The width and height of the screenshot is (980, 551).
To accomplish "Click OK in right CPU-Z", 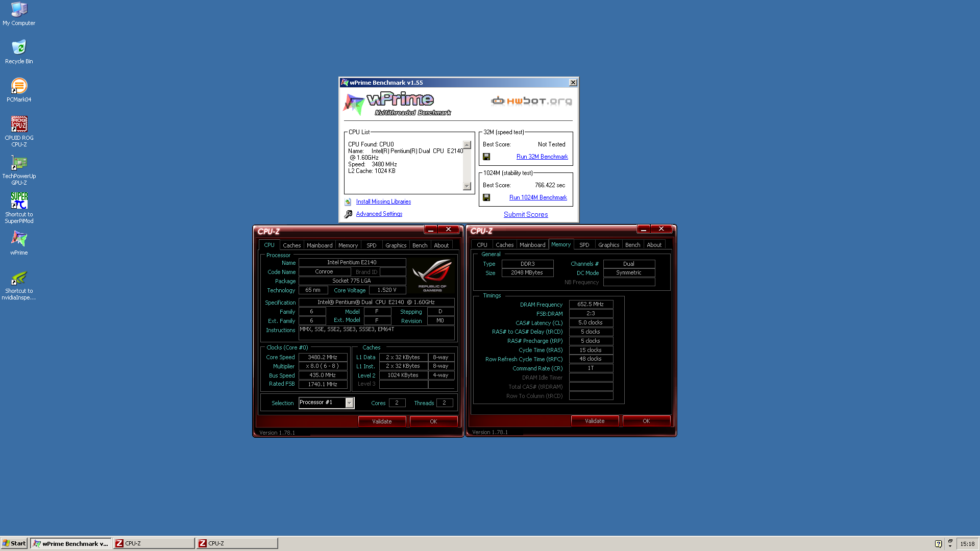I will 646,421.
